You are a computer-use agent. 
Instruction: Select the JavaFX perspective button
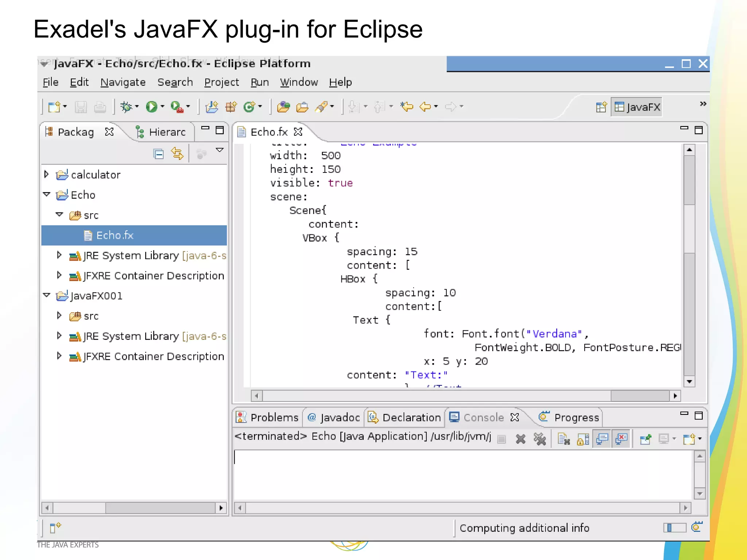pos(637,107)
